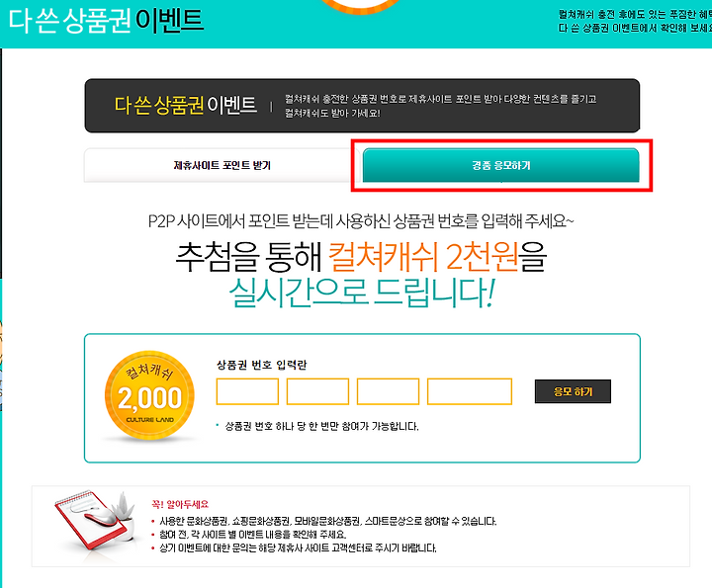712x588 pixels.
Task: Focus the first 상품권 번호 input box
Action: tap(247, 391)
